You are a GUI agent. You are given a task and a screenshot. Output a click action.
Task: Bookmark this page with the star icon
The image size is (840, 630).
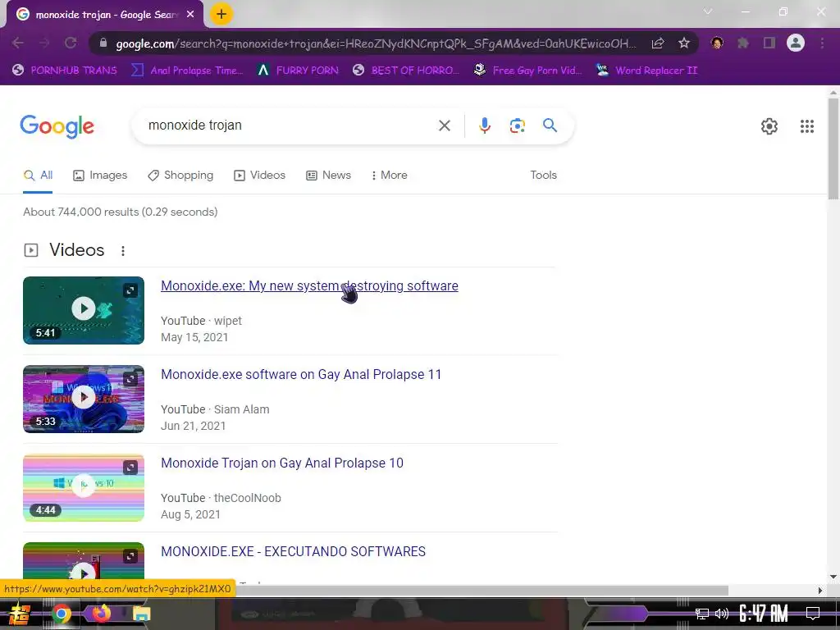click(x=684, y=43)
